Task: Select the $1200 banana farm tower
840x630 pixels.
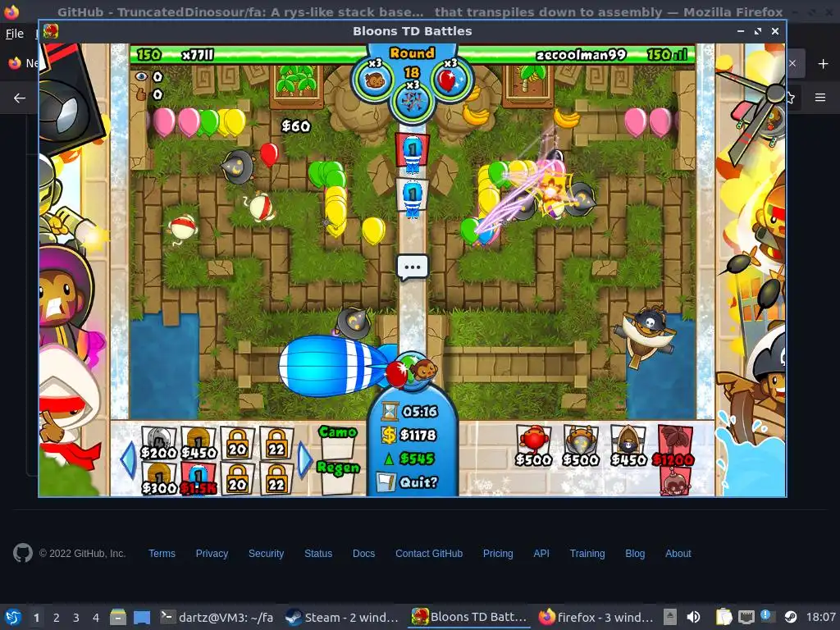Action: [673, 445]
